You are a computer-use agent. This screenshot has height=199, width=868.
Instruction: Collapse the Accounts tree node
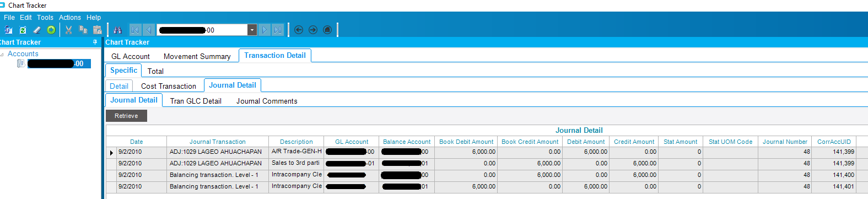point(3,54)
